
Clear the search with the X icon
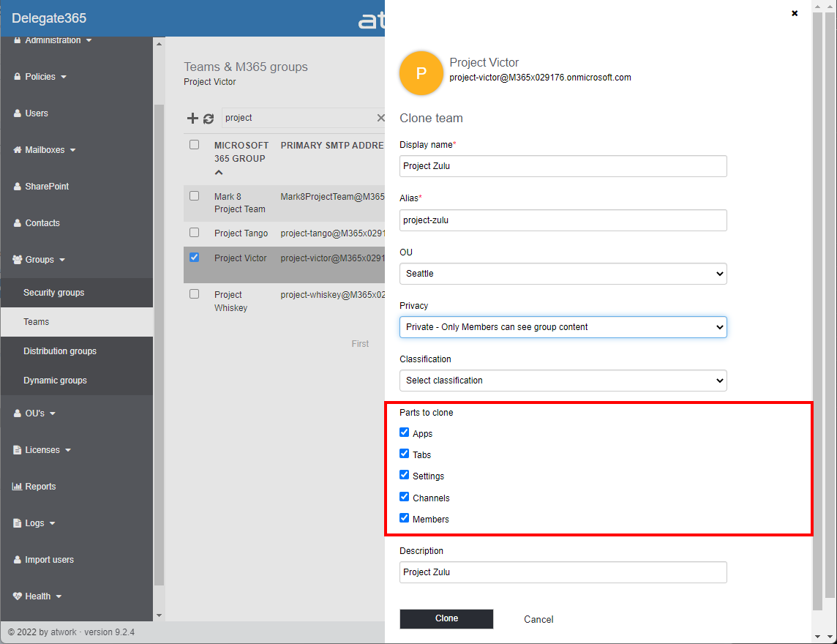coord(380,118)
